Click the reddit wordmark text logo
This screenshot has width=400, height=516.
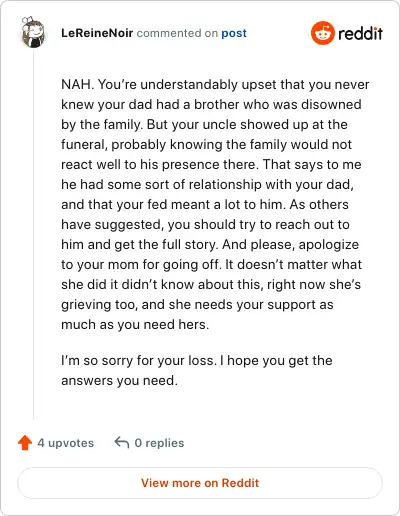coord(360,33)
